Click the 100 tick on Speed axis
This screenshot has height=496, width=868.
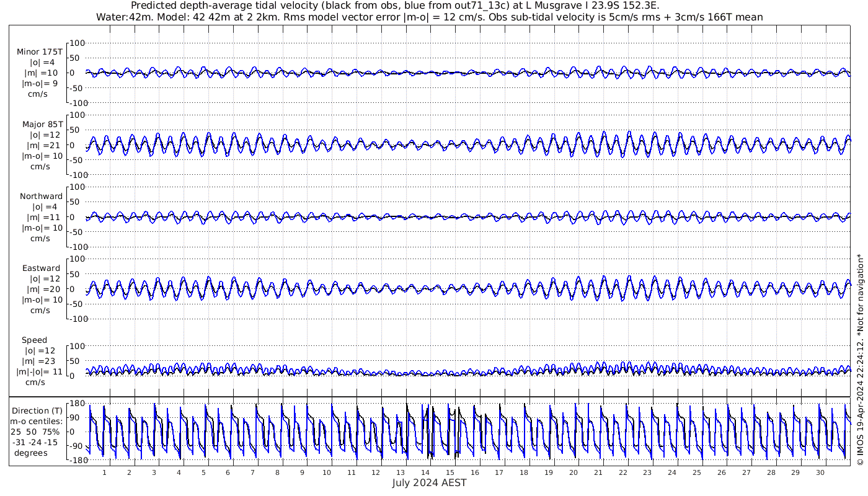(x=76, y=346)
